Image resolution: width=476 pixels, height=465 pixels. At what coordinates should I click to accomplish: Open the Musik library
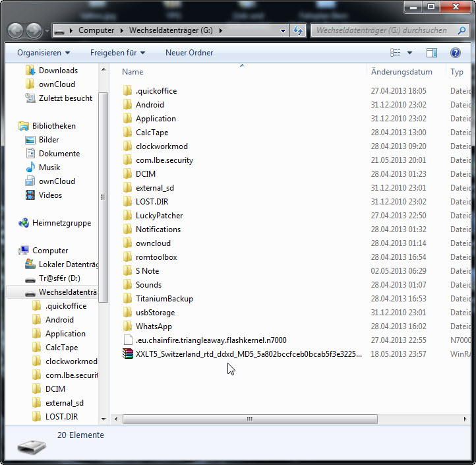(49, 168)
